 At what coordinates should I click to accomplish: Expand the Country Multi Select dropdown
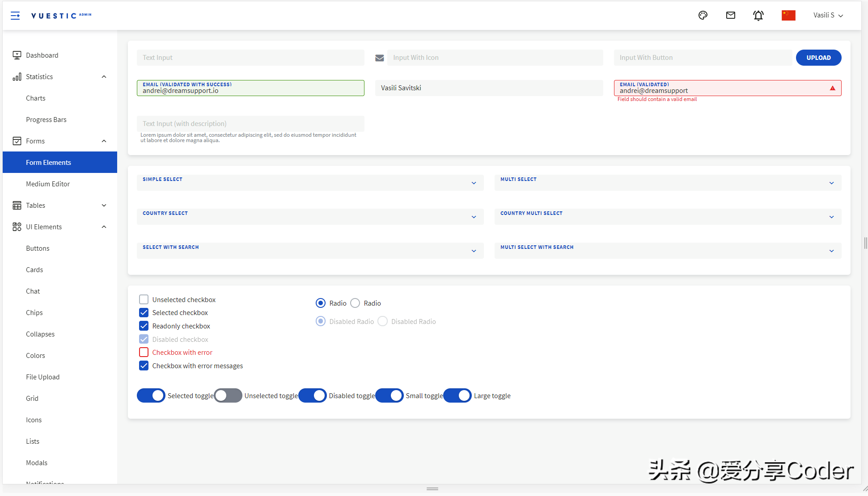point(668,217)
